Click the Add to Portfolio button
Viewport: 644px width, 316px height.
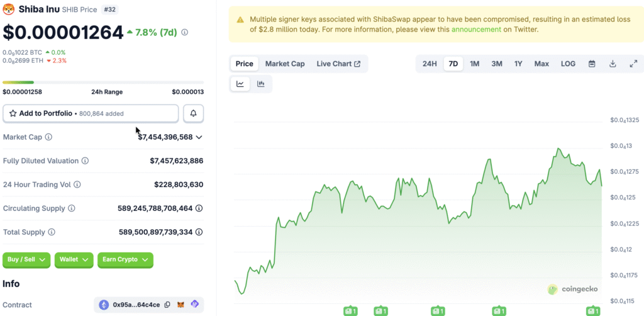tap(91, 113)
